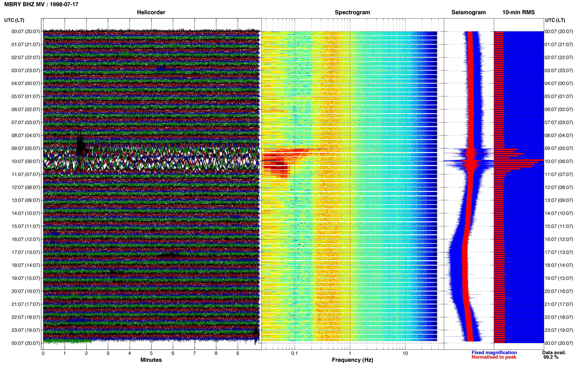
Task: Click left time label 12:07 (08:07)
Action: pyautogui.click(x=26, y=187)
